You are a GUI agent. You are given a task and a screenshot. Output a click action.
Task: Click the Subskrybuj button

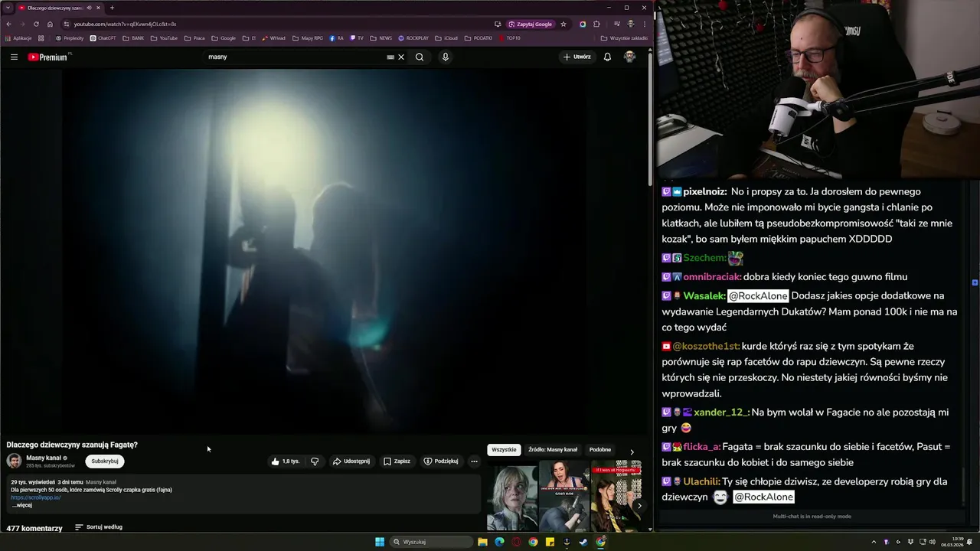point(105,461)
